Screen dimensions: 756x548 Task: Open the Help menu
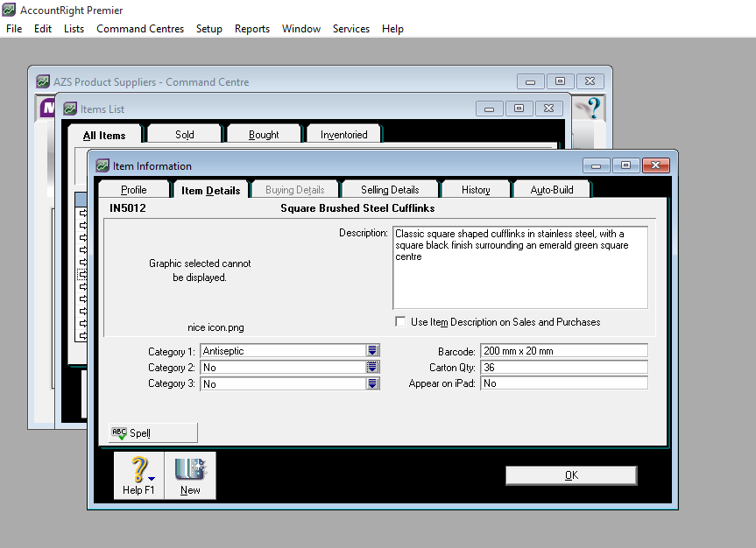click(x=392, y=29)
